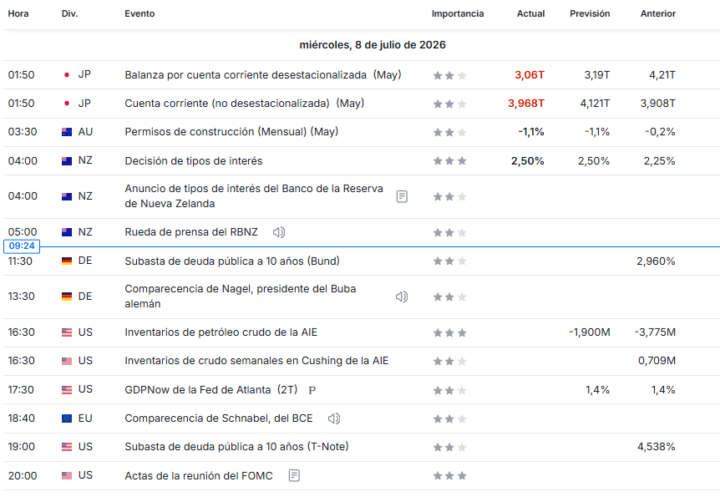Image resolution: width=720 pixels, height=497 pixels.
Task: Click New Zealand flag in Decisión de tipos row
Action: point(67,161)
